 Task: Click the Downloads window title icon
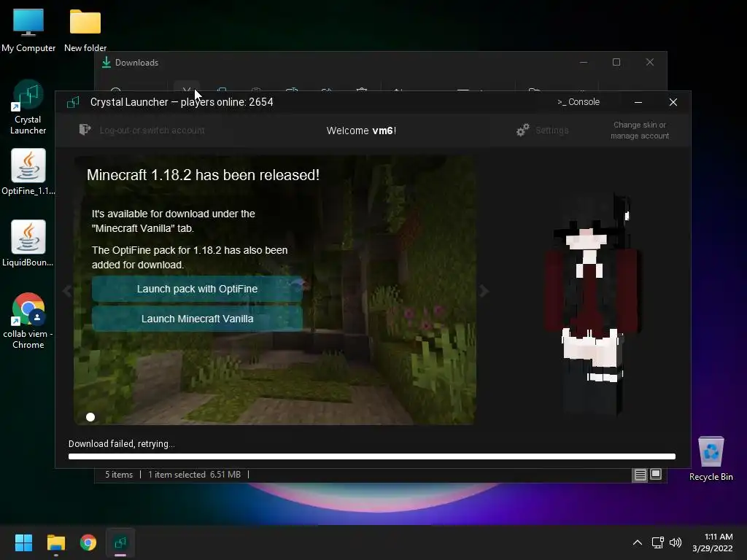[x=107, y=63]
